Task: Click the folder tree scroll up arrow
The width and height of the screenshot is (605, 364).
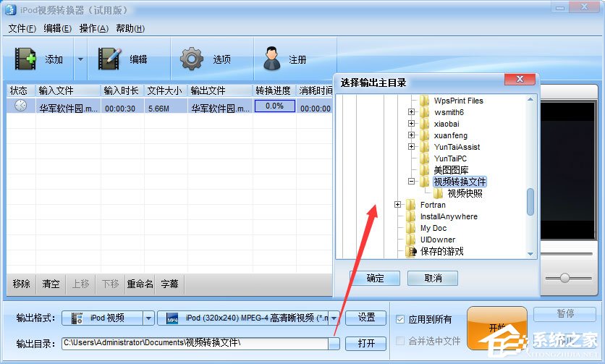Action: [x=530, y=100]
